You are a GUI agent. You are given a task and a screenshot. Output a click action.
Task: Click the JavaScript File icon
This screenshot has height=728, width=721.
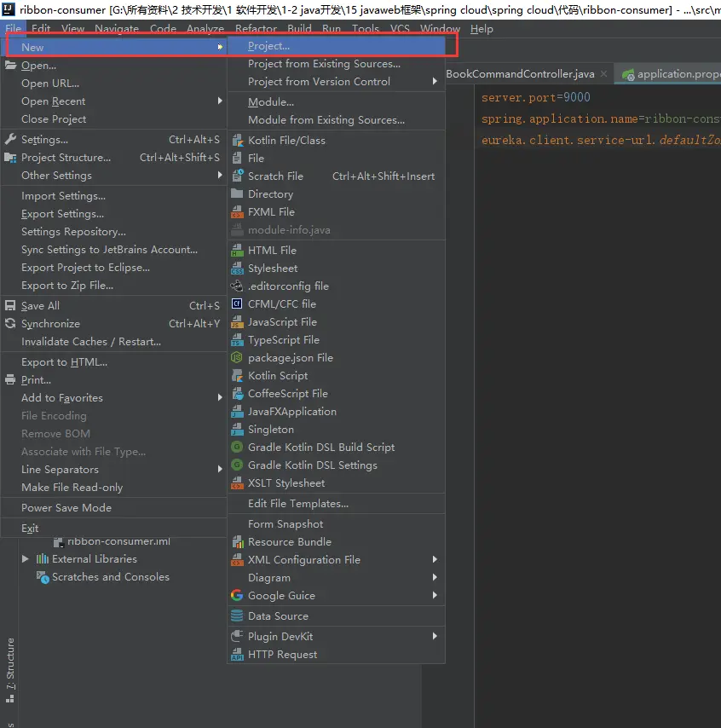pyautogui.click(x=237, y=321)
